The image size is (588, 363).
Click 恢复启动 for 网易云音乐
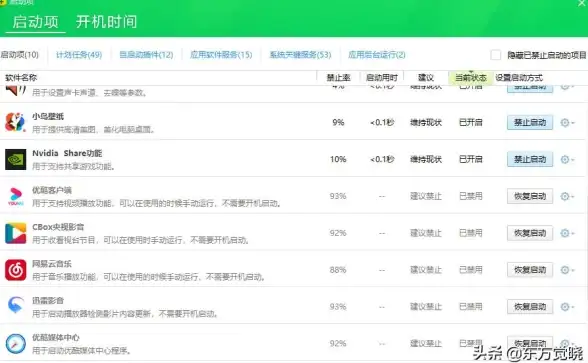click(530, 270)
